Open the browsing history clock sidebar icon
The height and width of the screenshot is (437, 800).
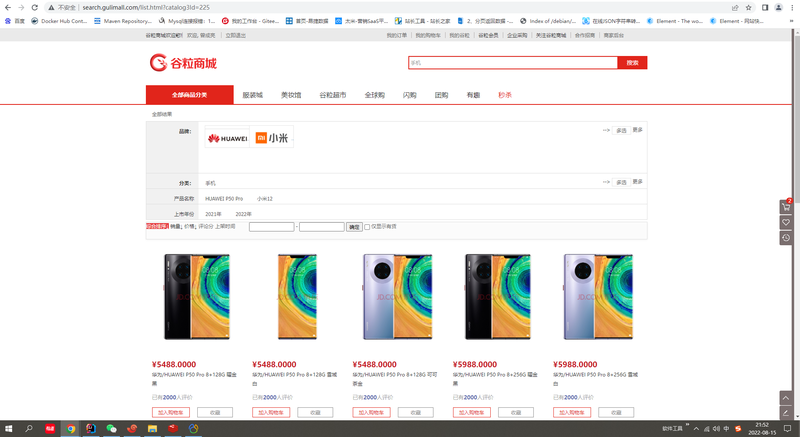786,238
